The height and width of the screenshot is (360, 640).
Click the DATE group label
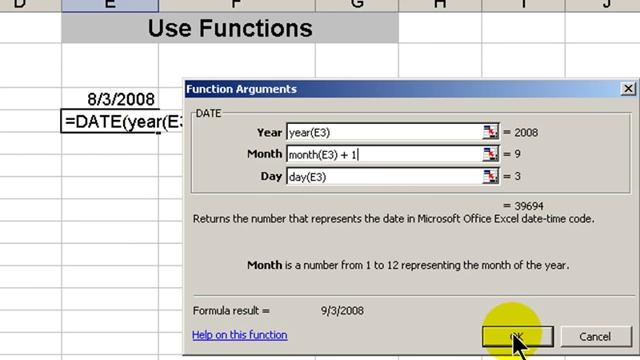click(x=208, y=113)
